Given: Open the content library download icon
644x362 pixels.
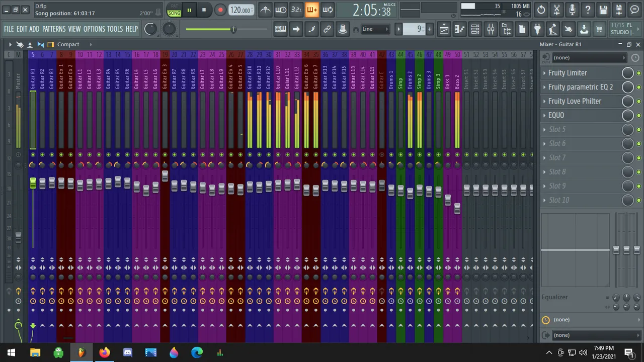Looking at the screenshot, I should [584, 29].
